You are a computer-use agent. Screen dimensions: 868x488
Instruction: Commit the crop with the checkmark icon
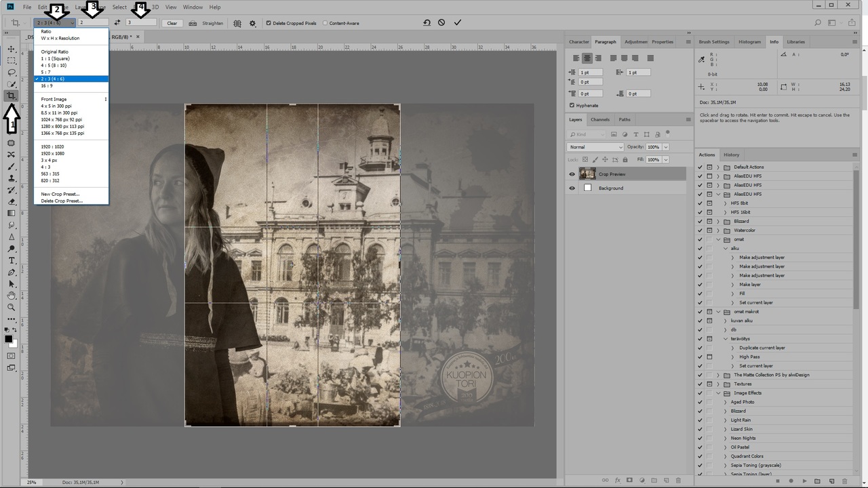(457, 22)
